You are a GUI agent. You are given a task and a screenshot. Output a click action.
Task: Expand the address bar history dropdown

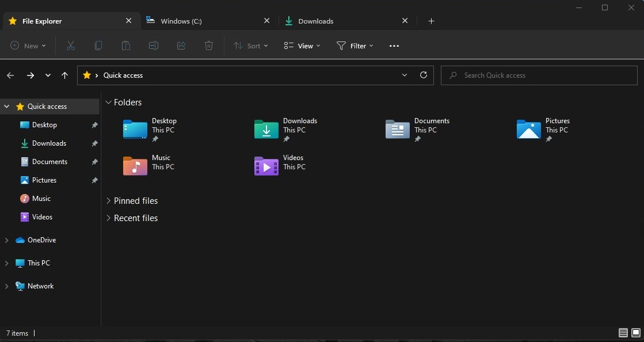pyautogui.click(x=405, y=75)
